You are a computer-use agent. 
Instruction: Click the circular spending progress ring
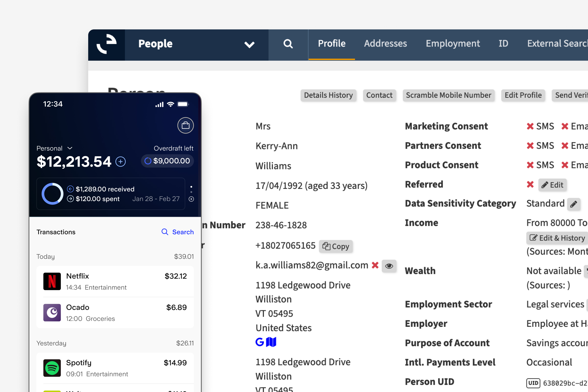tap(52, 194)
